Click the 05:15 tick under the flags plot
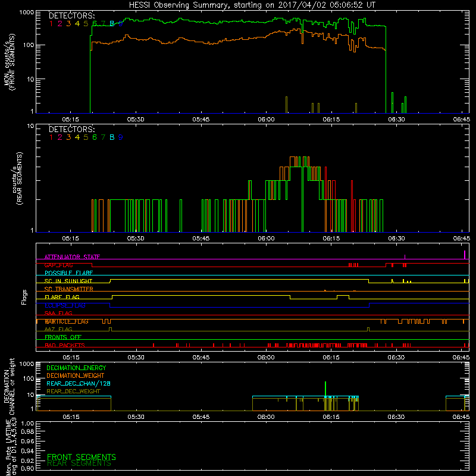Viewport: 476px width, 476px height. 71,358
